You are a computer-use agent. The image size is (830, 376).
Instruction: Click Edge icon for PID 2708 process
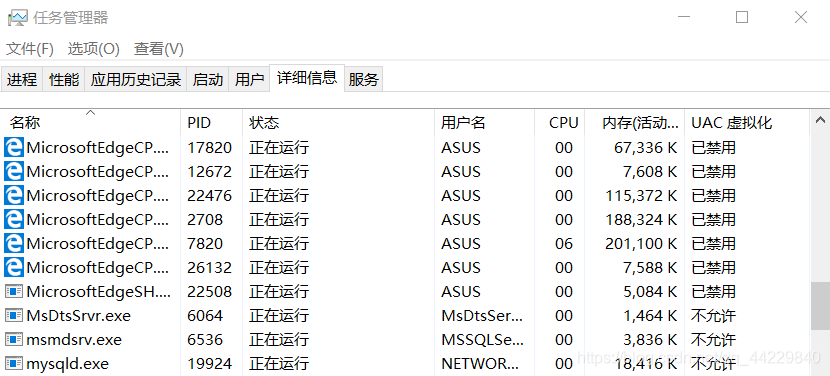pos(14,219)
